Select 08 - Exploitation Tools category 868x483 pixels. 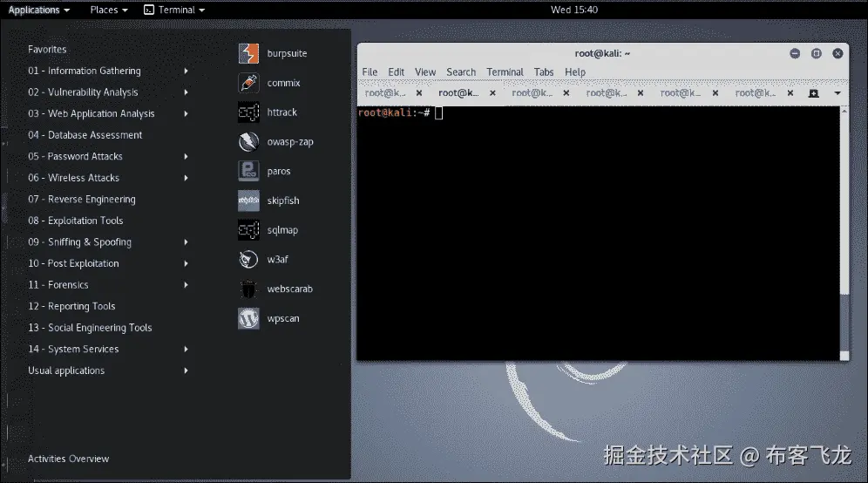tap(76, 221)
